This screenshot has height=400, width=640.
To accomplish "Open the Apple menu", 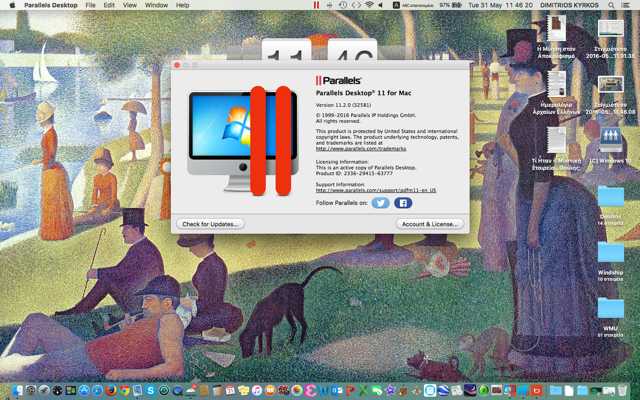I will (12, 5).
